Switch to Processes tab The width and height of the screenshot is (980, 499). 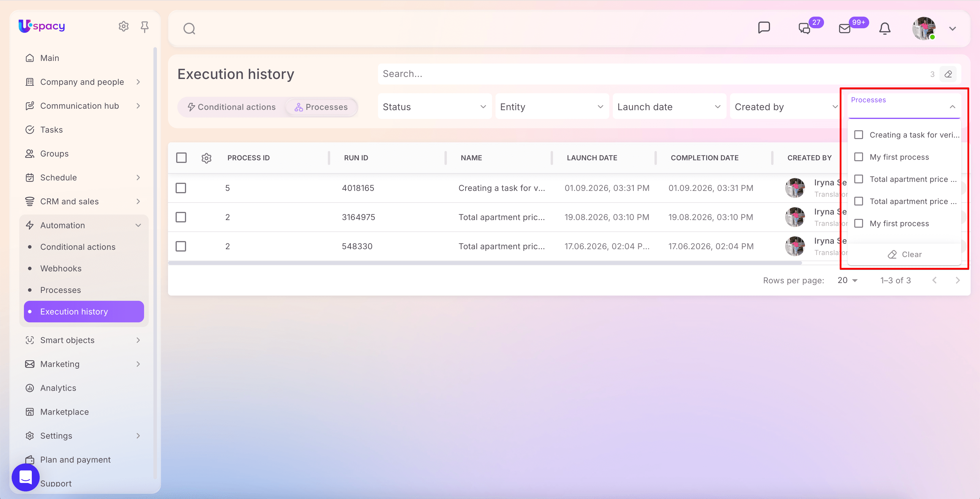(321, 107)
